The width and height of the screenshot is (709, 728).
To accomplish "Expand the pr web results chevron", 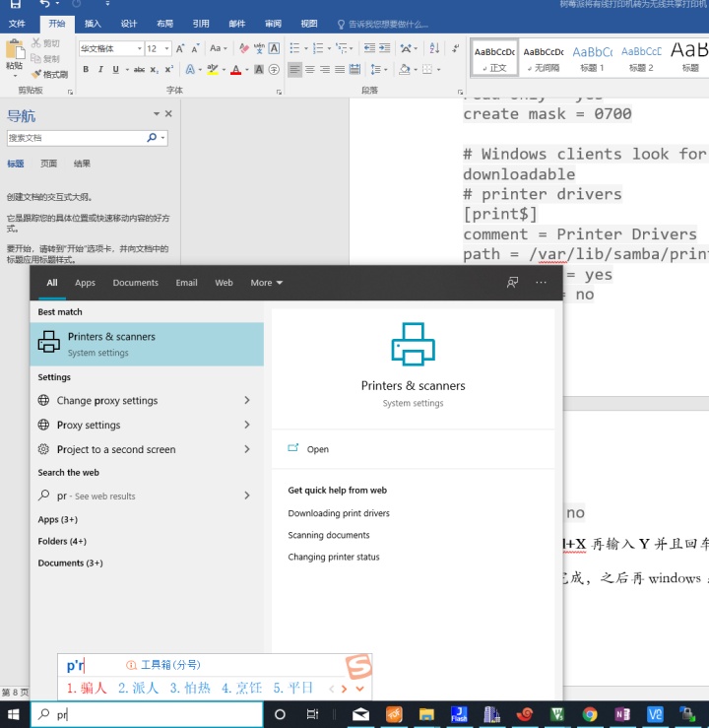I will pyautogui.click(x=247, y=496).
